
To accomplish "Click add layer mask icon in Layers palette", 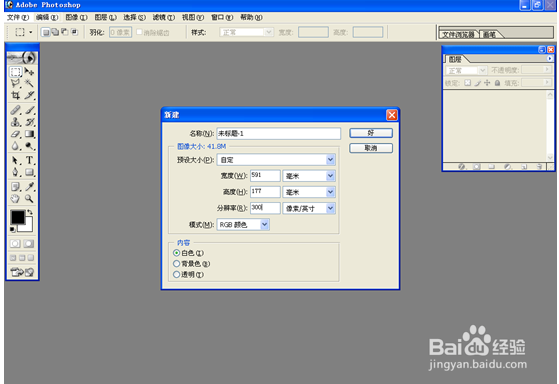I will pyautogui.click(x=477, y=167).
